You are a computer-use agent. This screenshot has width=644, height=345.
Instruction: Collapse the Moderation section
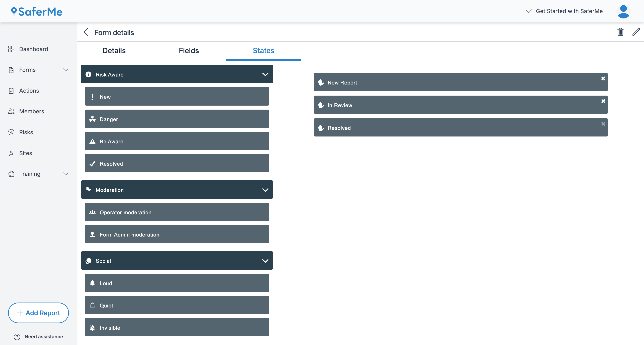click(x=265, y=190)
